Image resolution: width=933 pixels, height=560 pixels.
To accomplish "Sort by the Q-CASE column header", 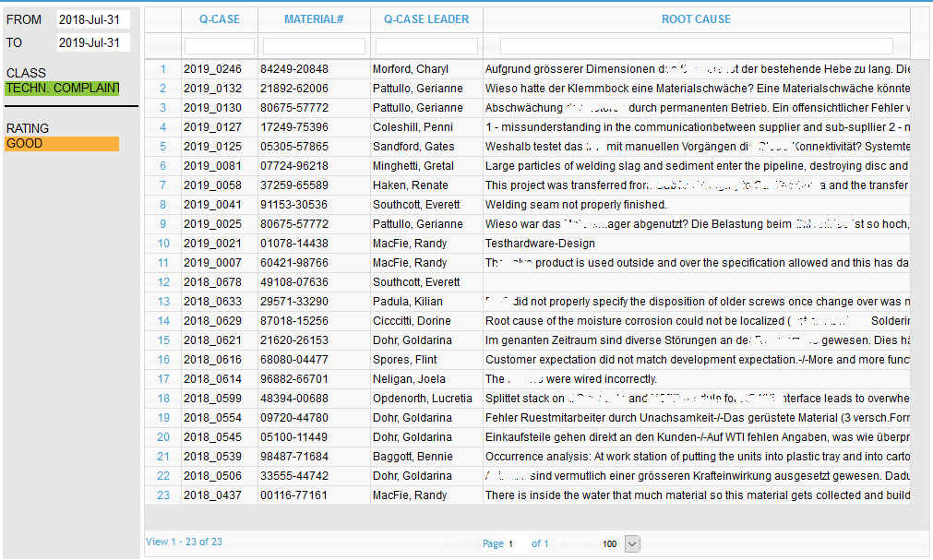I will point(220,19).
